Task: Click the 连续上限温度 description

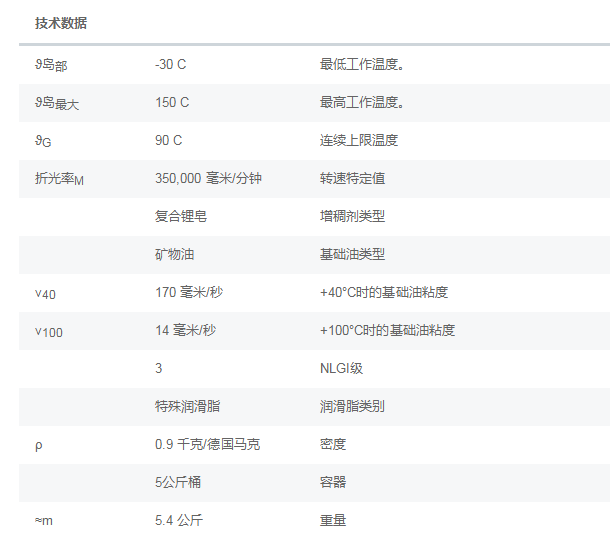Action: [x=359, y=140]
